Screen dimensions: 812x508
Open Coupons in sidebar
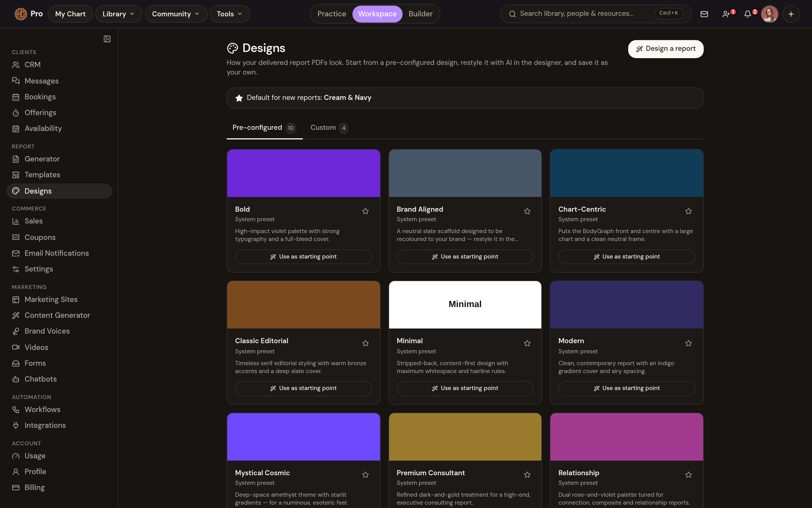pos(59,237)
